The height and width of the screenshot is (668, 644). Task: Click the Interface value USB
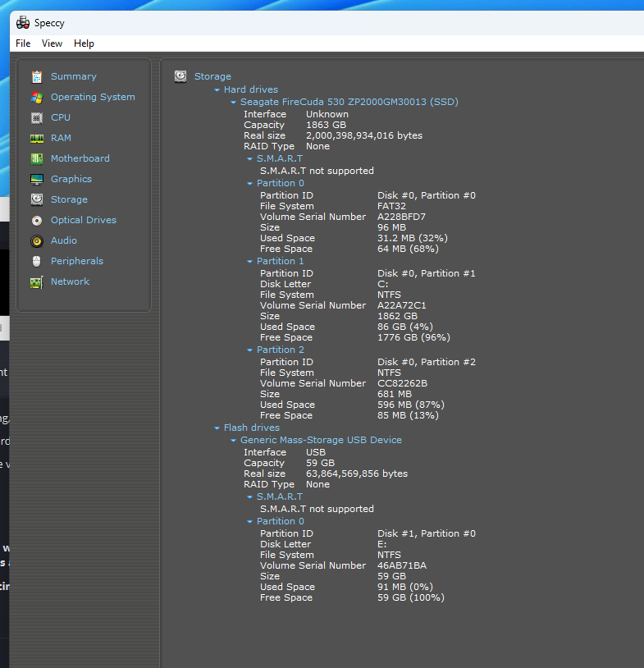coord(316,452)
